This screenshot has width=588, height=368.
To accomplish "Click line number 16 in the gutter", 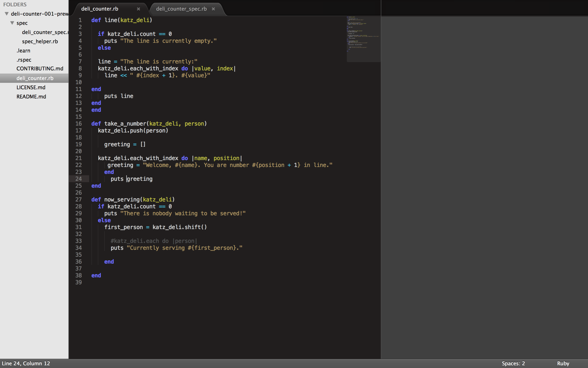I will pos(79,124).
